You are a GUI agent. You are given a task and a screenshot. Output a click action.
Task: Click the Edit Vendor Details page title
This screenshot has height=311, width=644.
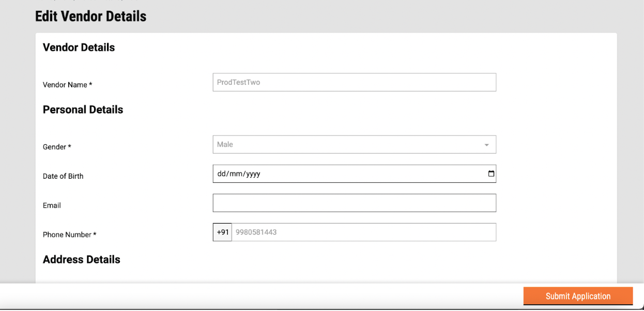point(90,17)
